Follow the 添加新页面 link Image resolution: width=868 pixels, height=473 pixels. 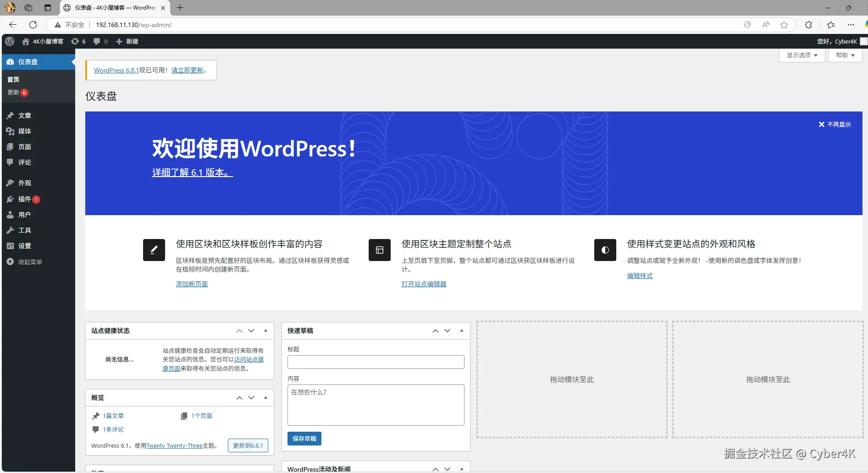[x=192, y=284]
